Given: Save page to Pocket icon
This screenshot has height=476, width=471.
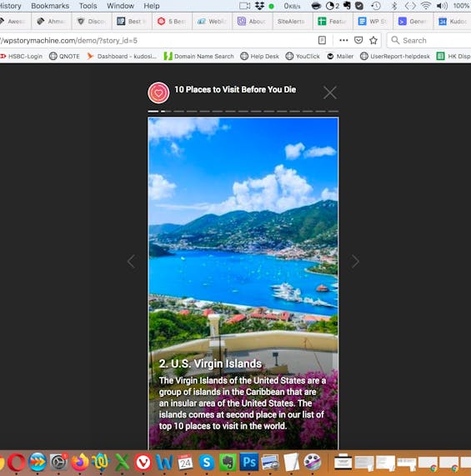Looking at the screenshot, I should (x=358, y=40).
